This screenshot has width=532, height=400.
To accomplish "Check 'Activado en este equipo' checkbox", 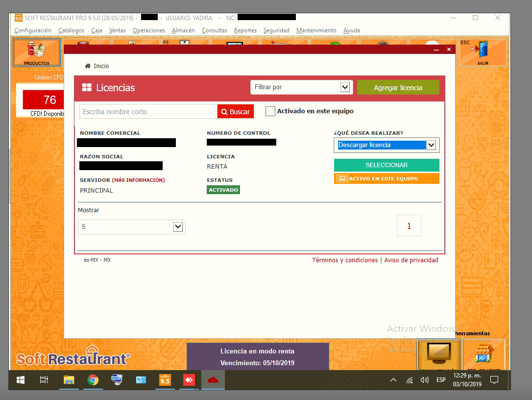I will [270, 111].
